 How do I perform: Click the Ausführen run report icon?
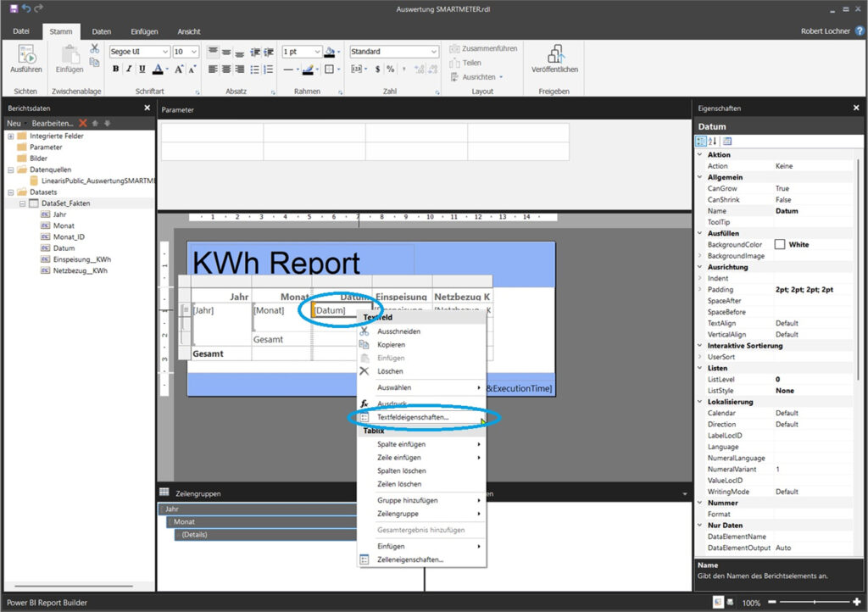(x=25, y=56)
